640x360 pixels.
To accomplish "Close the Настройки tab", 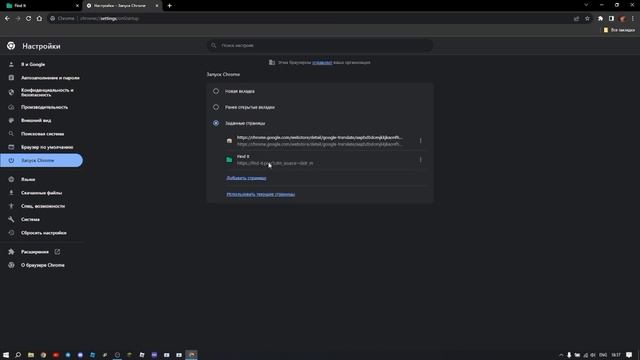I will tap(157, 6).
